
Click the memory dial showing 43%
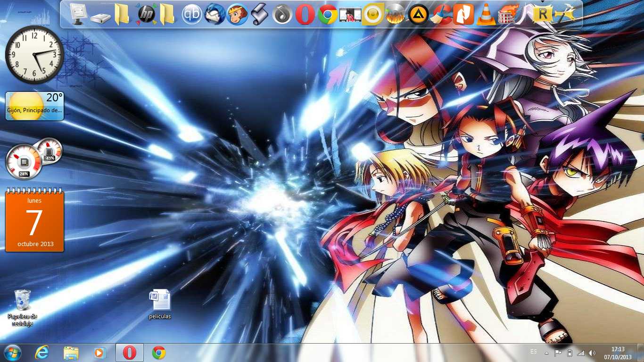(50, 150)
